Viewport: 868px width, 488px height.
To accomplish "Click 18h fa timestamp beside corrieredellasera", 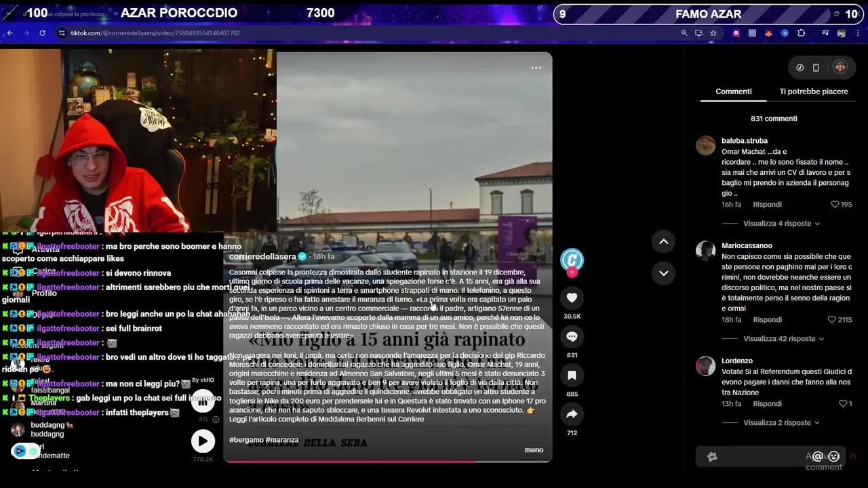I will click(323, 256).
